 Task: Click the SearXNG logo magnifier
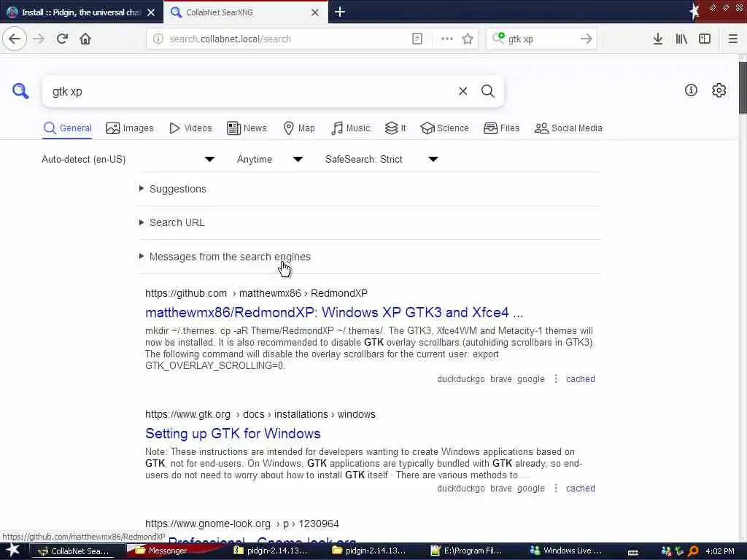point(20,90)
